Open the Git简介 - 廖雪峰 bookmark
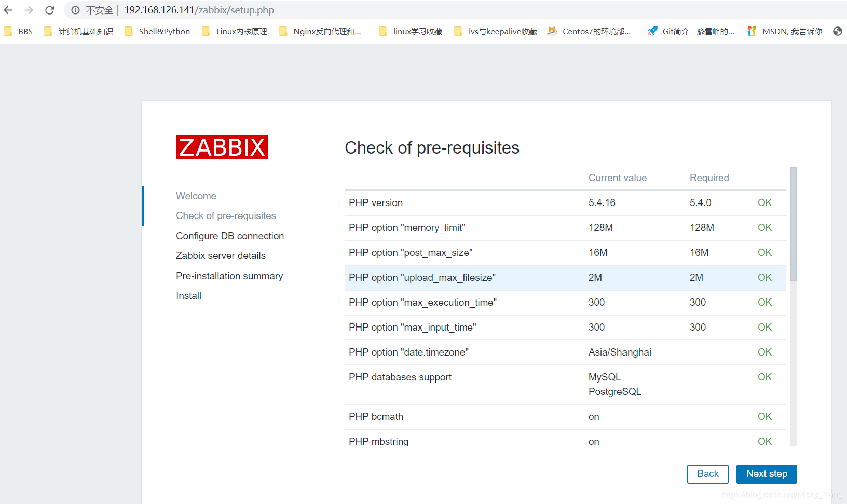This screenshot has width=847, height=504. pyautogui.click(x=691, y=32)
